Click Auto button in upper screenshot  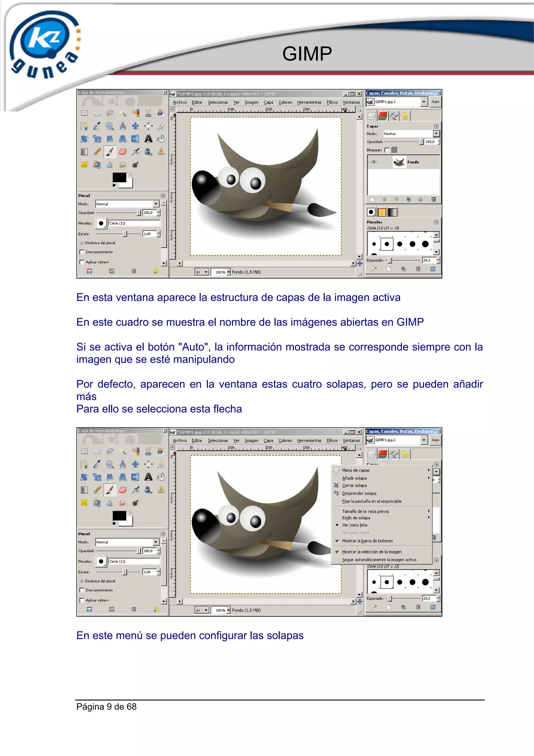coord(435,102)
